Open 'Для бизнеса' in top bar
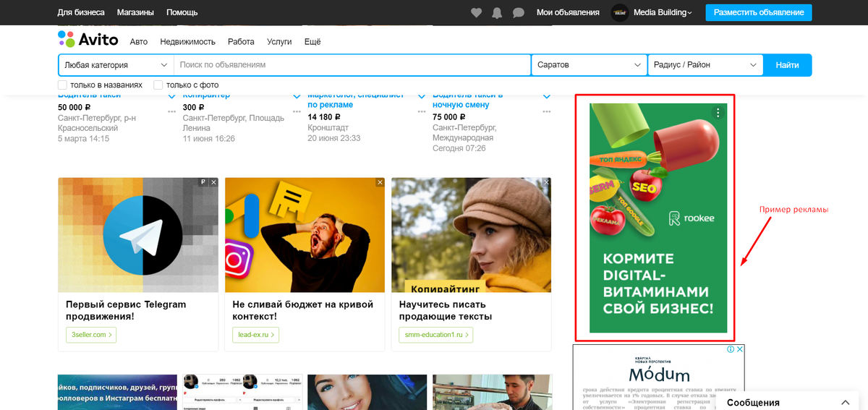This screenshot has width=868, height=410. point(81,12)
